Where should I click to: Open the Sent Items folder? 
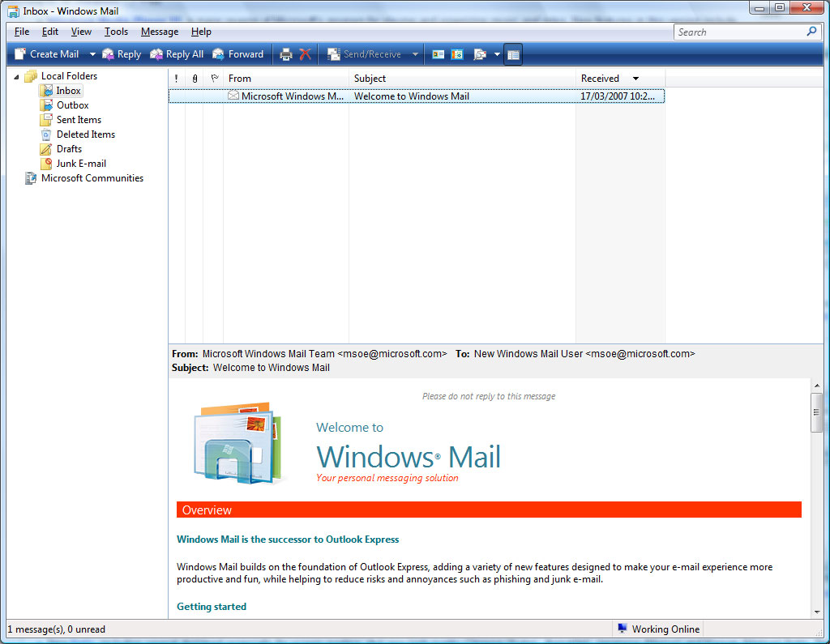click(79, 120)
